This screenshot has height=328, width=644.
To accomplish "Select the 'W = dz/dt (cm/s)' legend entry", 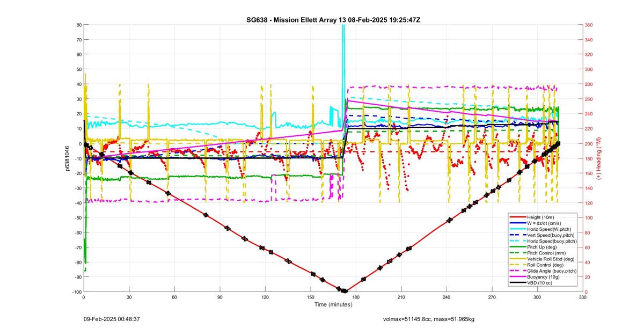I will pos(542,222).
